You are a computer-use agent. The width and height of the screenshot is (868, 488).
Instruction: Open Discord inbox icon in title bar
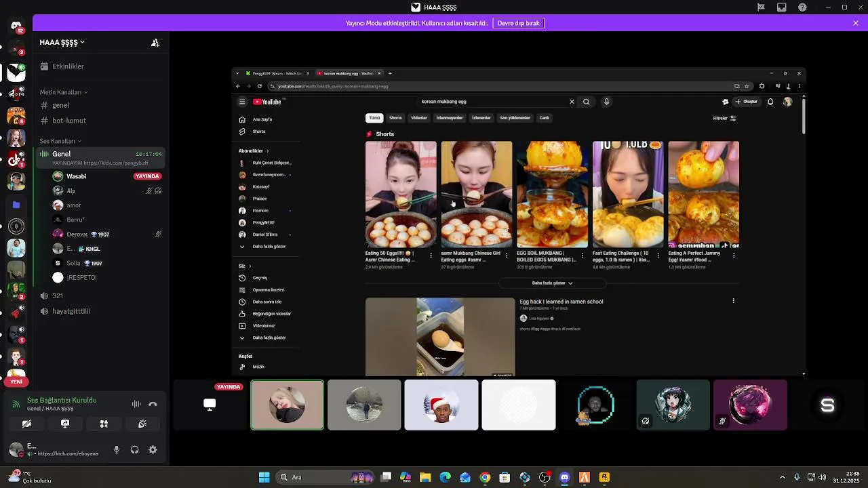782,7
